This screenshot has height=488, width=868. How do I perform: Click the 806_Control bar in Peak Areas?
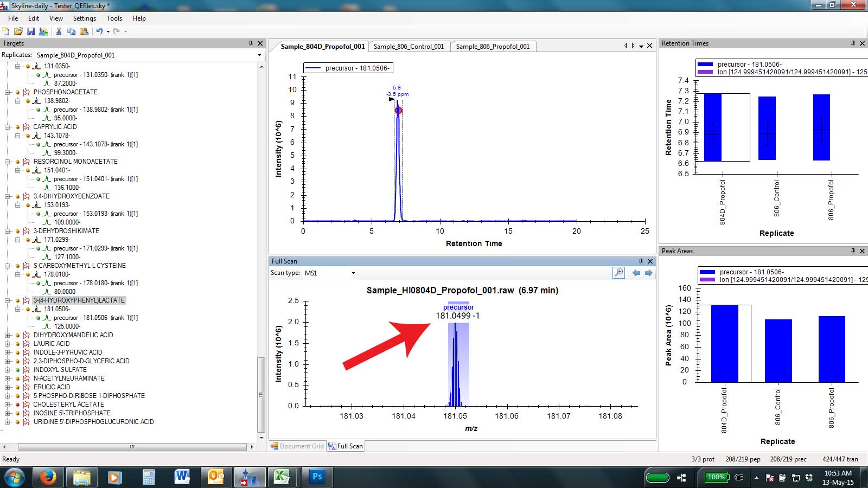click(x=778, y=350)
